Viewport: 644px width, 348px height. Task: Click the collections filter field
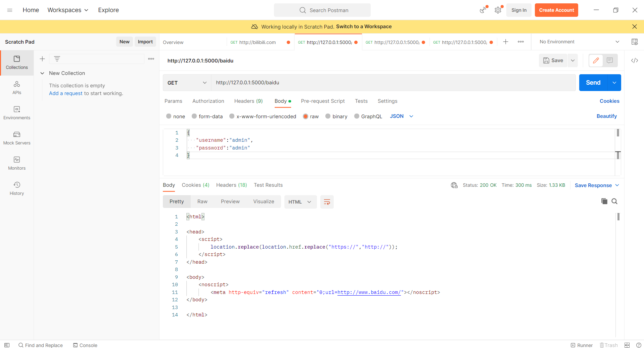click(x=97, y=59)
